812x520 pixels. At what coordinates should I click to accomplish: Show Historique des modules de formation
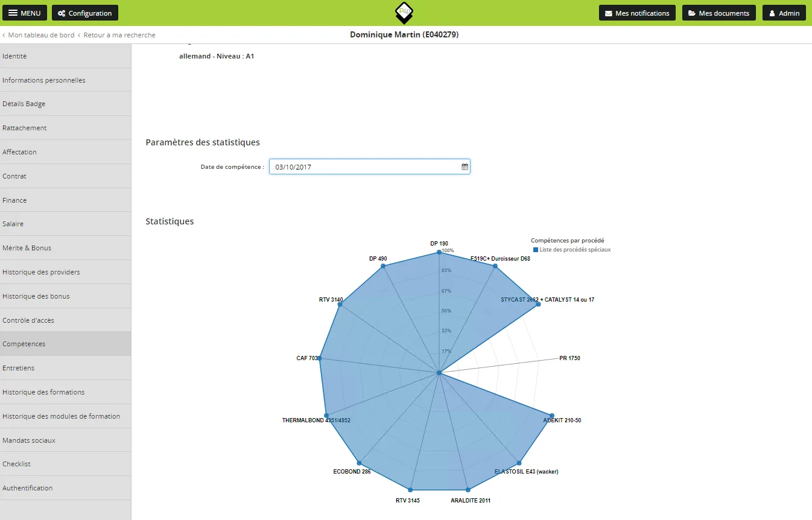pyautogui.click(x=65, y=416)
